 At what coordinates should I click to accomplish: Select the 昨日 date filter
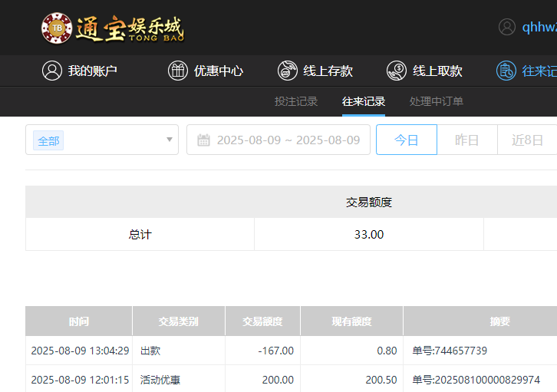tap(466, 140)
